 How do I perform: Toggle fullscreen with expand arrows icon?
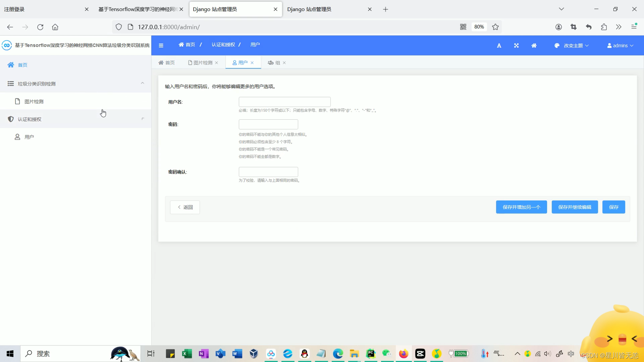point(517,46)
